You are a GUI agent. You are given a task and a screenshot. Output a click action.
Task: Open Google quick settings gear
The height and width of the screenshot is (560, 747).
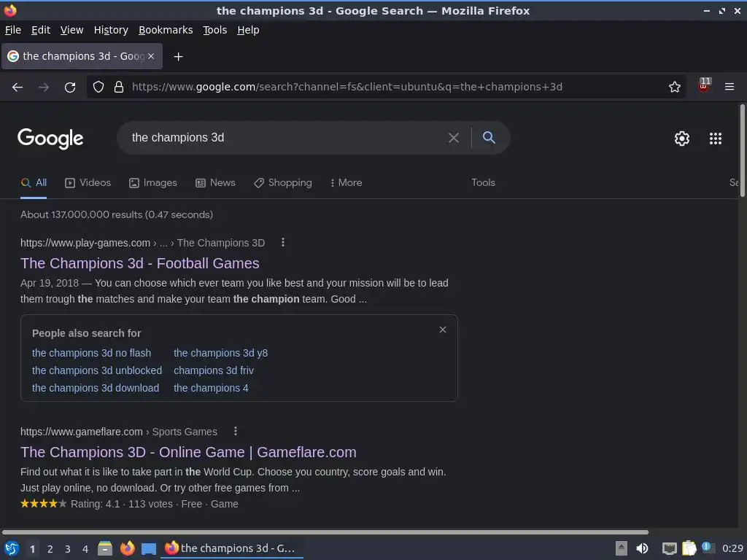tap(682, 138)
